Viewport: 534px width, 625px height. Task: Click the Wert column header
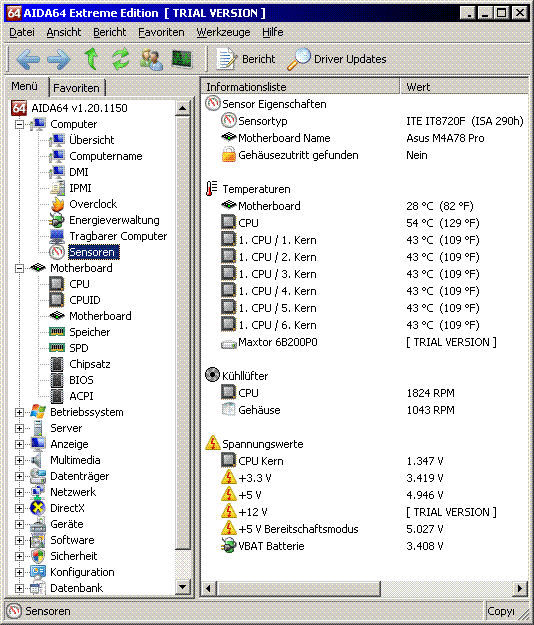pos(464,86)
